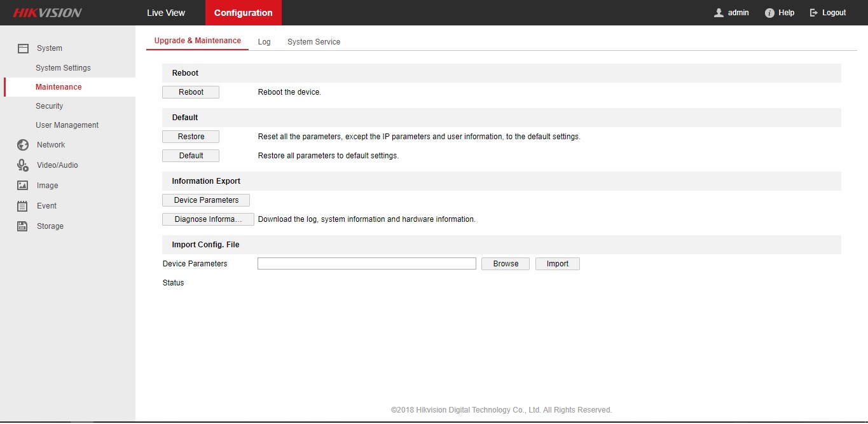The width and height of the screenshot is (868, 424).
Task: Browse for a config file
Action: [x=506, y=264]
